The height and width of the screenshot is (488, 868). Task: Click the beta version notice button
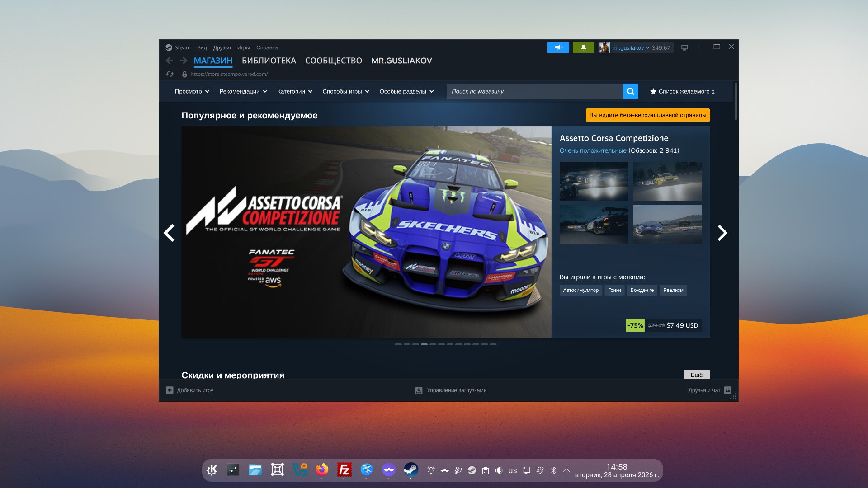click(647, 115)
